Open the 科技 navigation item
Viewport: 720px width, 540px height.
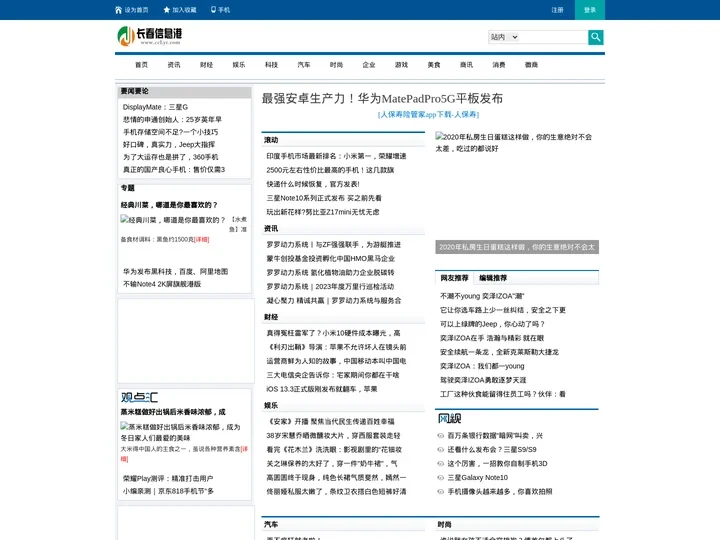(x=271, y=65)
